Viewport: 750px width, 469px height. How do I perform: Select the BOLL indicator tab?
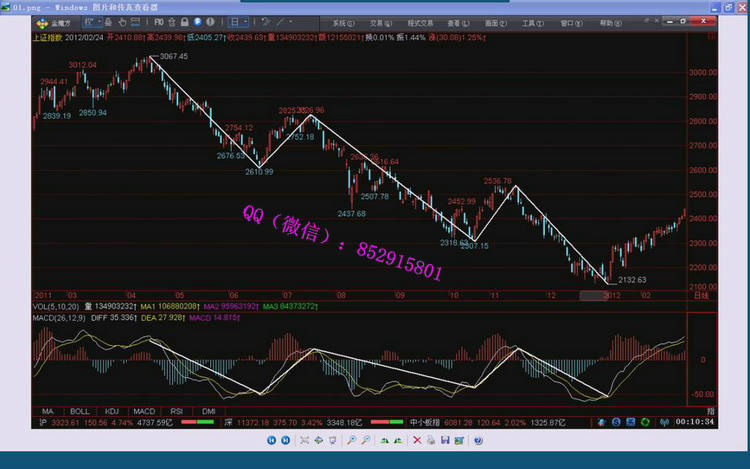(79, 411)
